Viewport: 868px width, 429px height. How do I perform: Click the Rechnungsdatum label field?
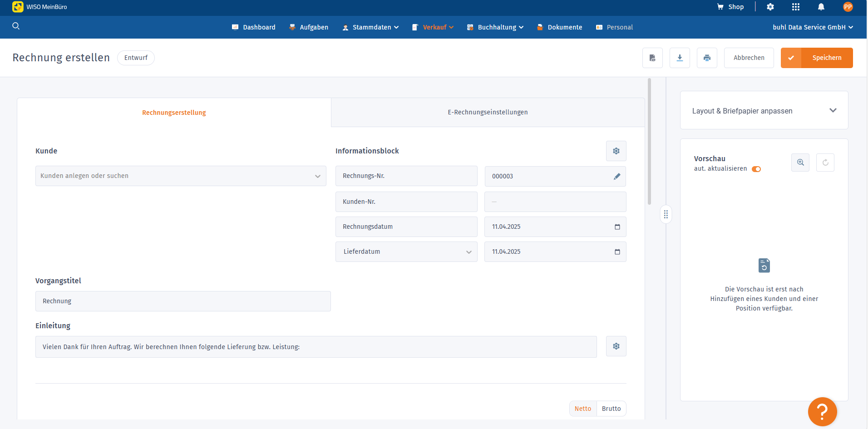(x=406, y=227)
